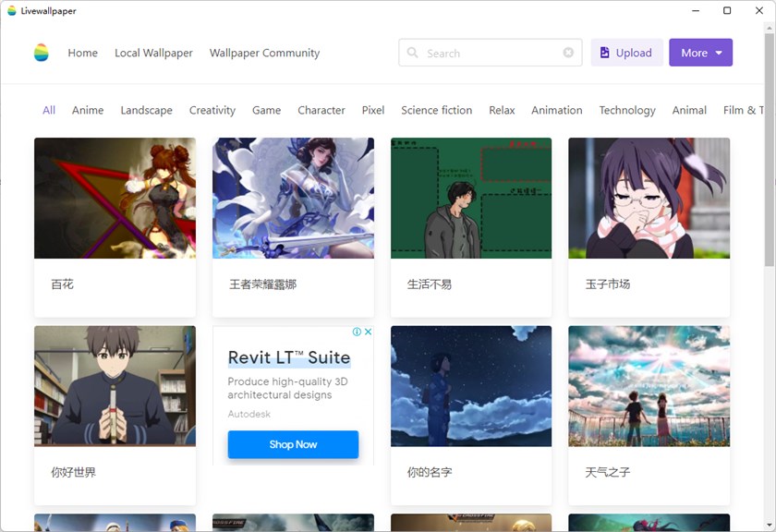Click inside the Search input field
Image resolution: width=776 pixels, height=532 pixels.
[x=490, y=53]
